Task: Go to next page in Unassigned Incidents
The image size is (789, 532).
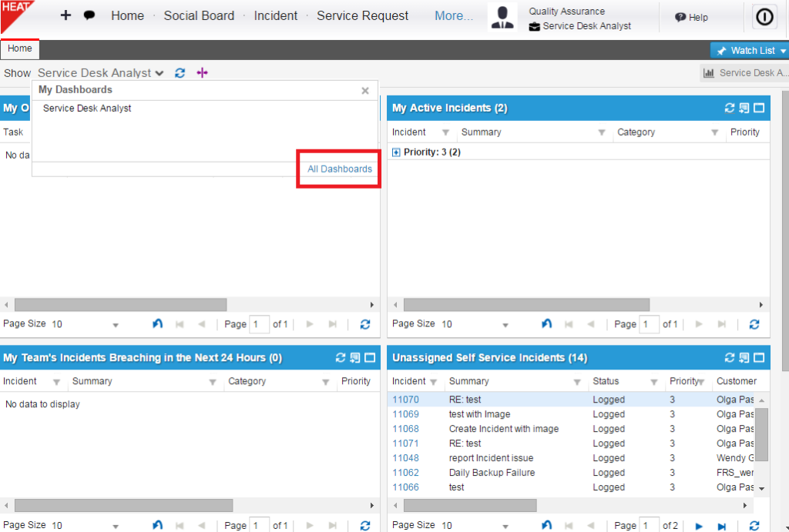Action: [700, 526]
